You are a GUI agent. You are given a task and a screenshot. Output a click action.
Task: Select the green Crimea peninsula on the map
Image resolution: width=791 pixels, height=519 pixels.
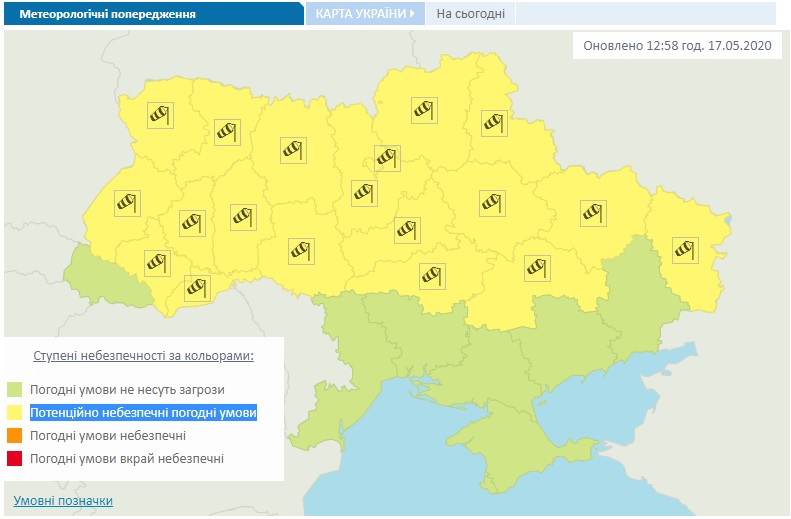(515, 444)
